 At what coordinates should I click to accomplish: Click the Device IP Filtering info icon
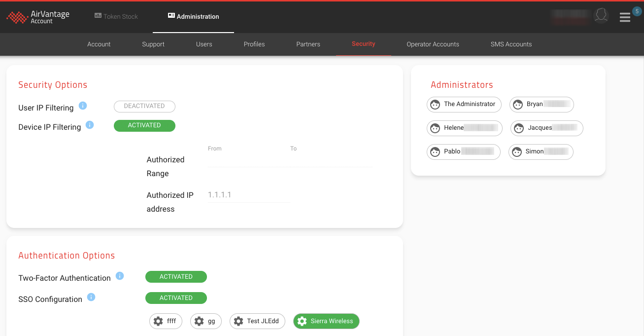90,125
